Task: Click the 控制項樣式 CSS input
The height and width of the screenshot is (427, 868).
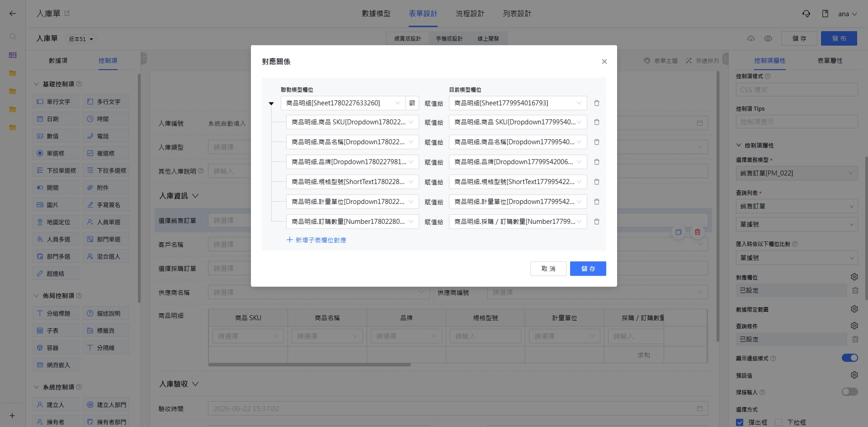Action: pyautogui.click(x=797, y=90)
